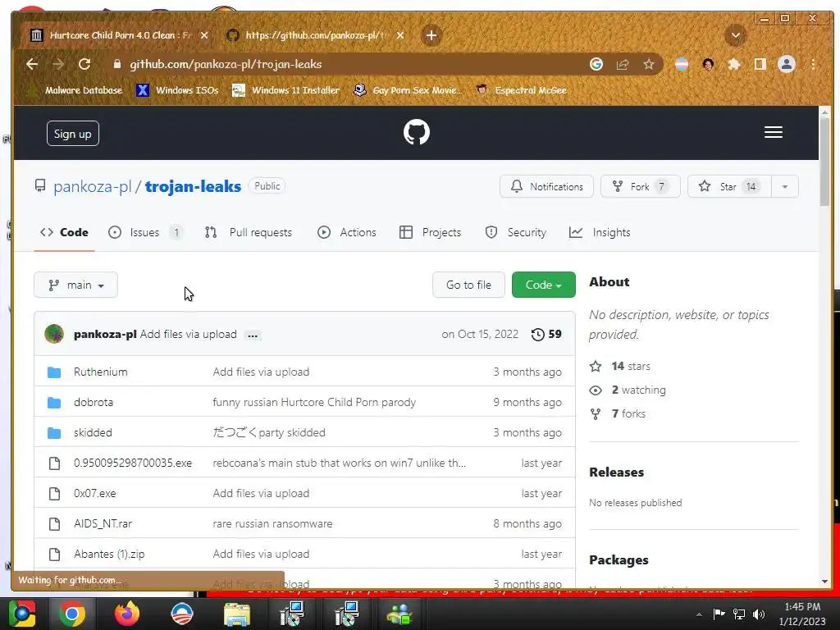
Task: View commit history showing 59 commits
Action: pyautogui.click(x=546, y=335)
